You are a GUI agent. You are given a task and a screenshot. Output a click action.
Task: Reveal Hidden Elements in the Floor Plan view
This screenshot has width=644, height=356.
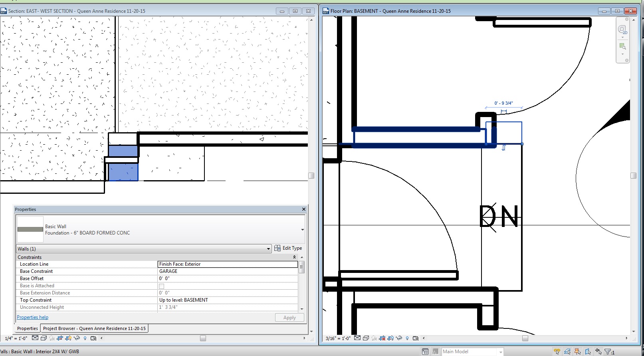point(407,338)
